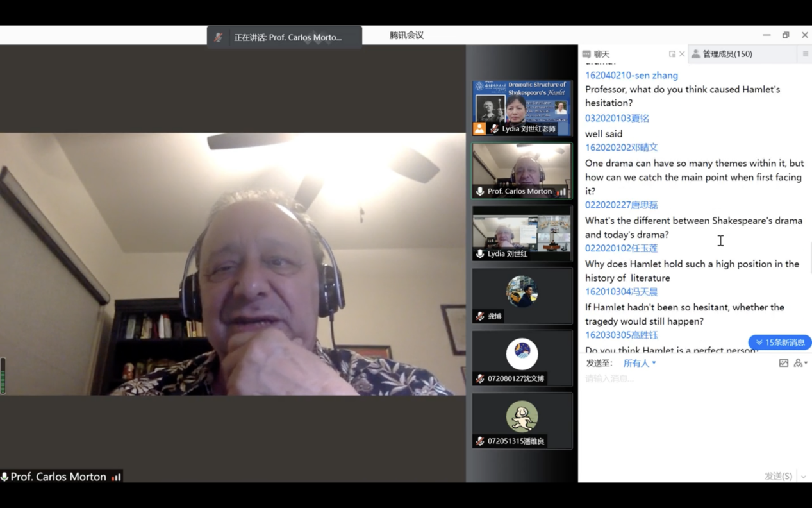The height and width of the screenshot is (508, 812).
Task: Click microphone icon on Prof. Carlos Morton thumbnail
Action: 480,191
